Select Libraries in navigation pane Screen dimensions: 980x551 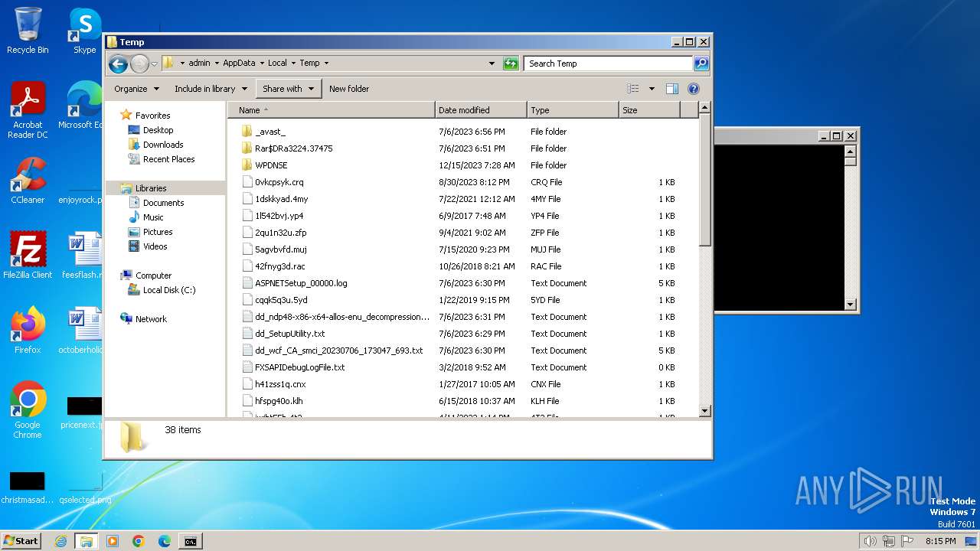[x=151, y=188]
